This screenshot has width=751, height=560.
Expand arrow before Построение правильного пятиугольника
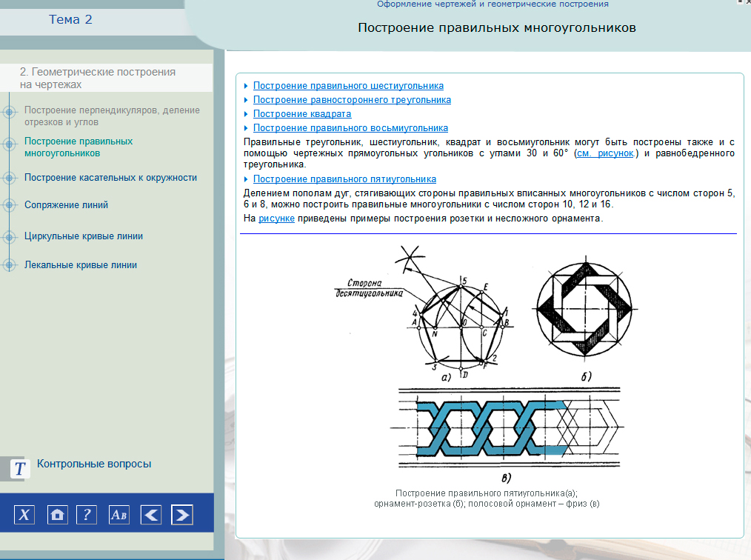[246, 179]
